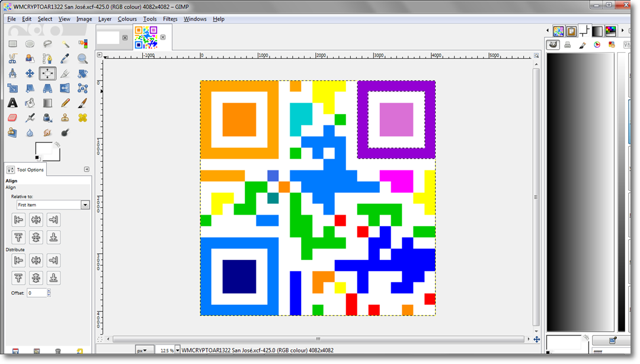Open the File menu

[x=11, y=19]
